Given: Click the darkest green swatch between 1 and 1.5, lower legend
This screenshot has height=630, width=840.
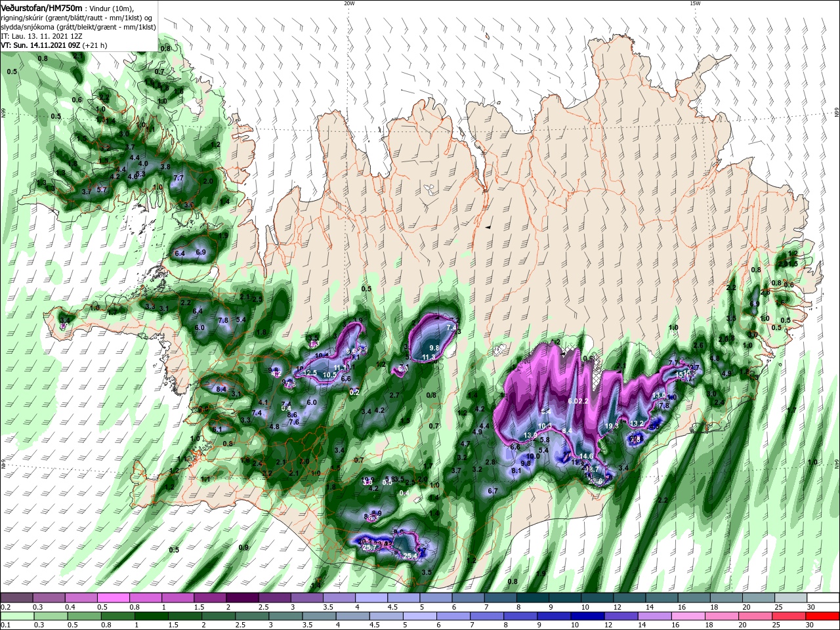Looking at the screenshot, I should (150, 616).
